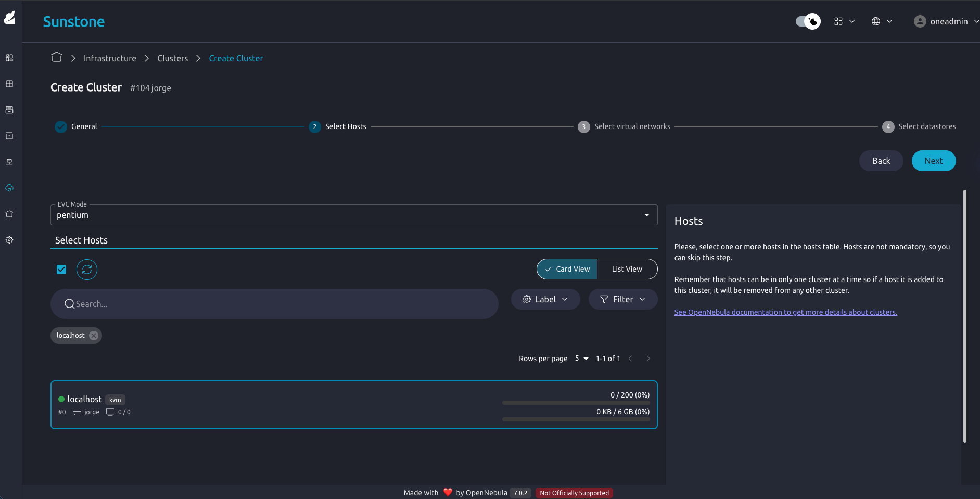Open the Templates section icon
The image size is (980, 499).
(9, 109)
